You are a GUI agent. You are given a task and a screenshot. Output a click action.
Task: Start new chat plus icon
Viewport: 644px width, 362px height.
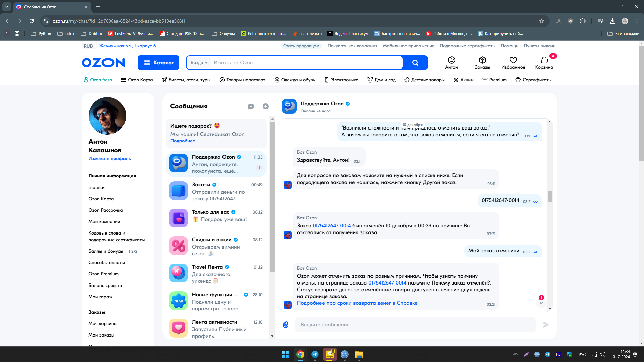point(266,106)
